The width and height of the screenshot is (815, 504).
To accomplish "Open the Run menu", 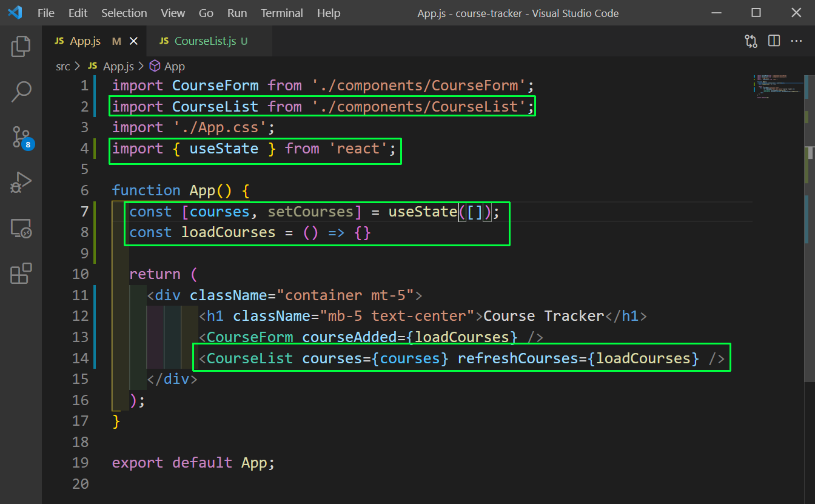I will [x=237, y=13].
